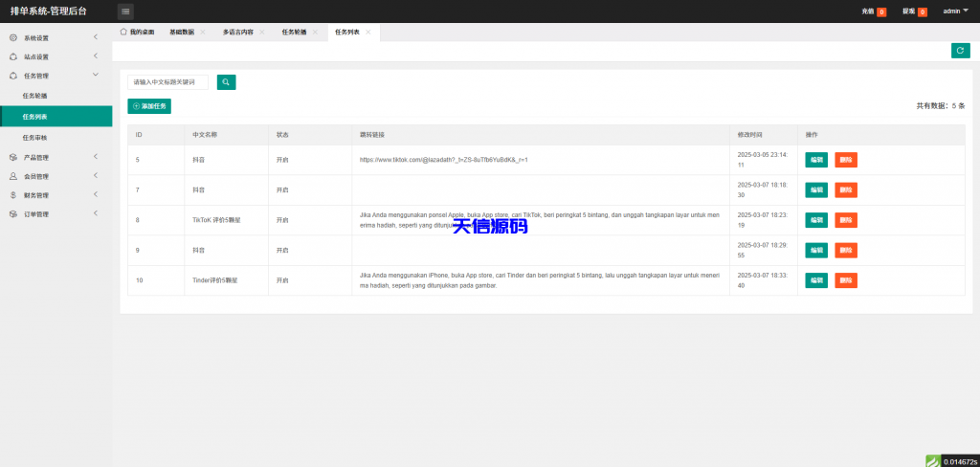
Task: Click 编辑 for task ID 5
Action: [x=815, y=160]
